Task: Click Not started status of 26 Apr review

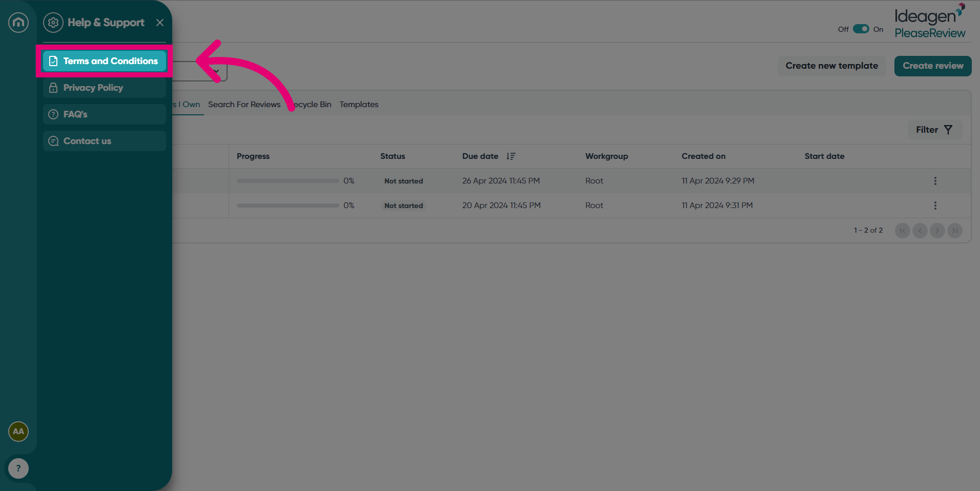Action: pyautogui.click(x=404, y=181)
